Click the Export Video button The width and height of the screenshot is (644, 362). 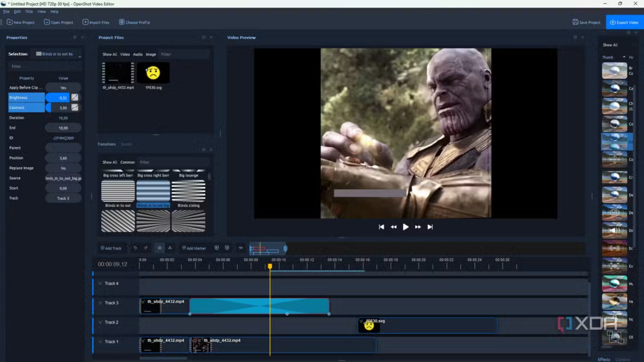point(624,23)
